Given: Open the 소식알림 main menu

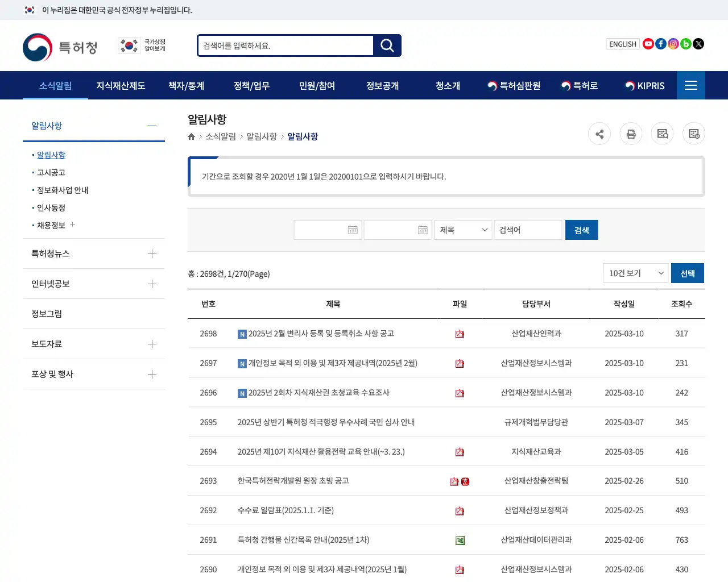Looking at the screenshot, I should 56,85.
